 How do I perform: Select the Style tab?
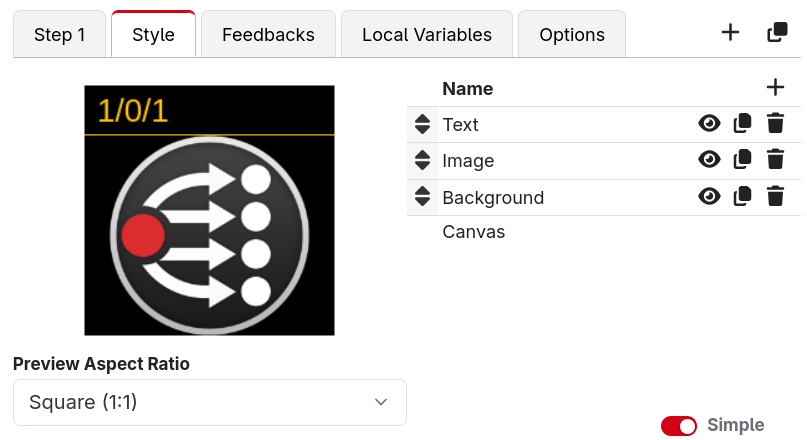(x=153, y=34)
